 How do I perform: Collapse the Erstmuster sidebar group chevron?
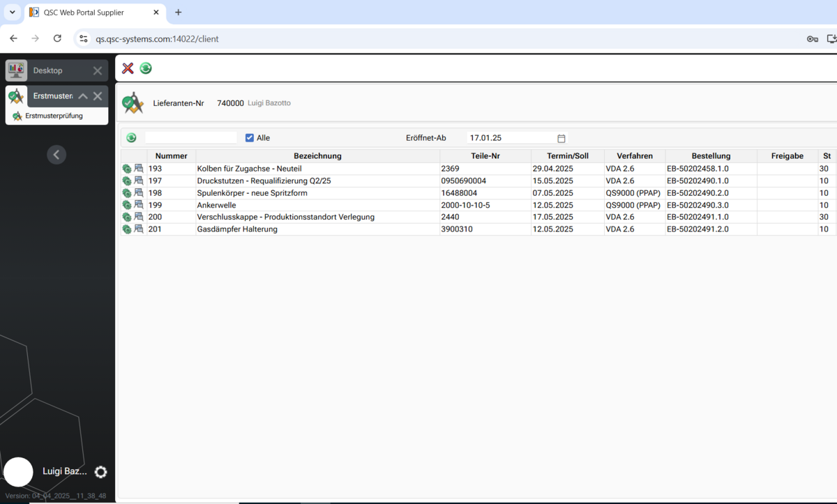[x=82, y=96]
